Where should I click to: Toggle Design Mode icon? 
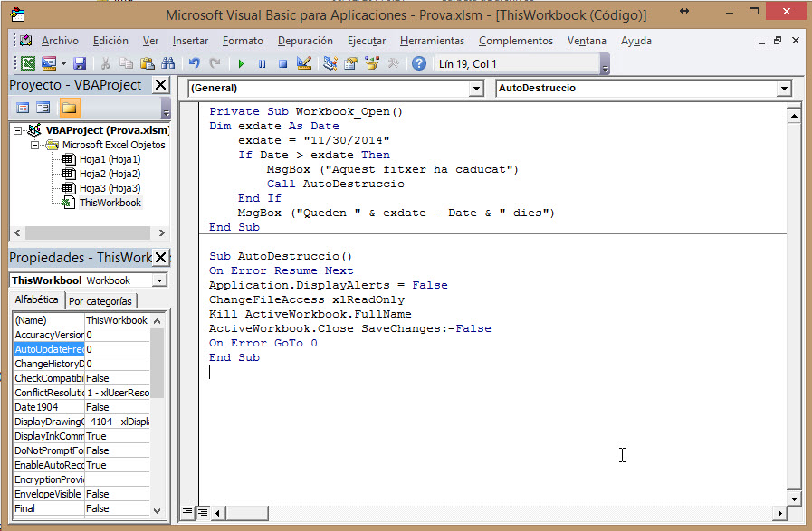point(304,63)
